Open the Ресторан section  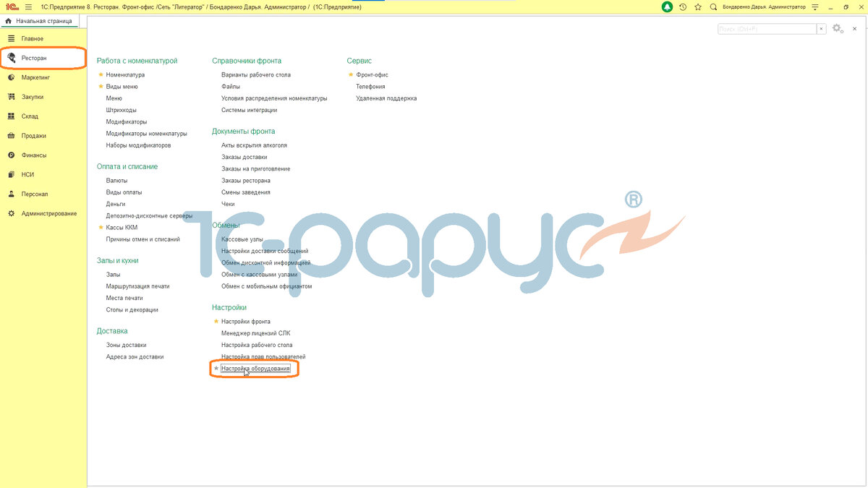43,58
